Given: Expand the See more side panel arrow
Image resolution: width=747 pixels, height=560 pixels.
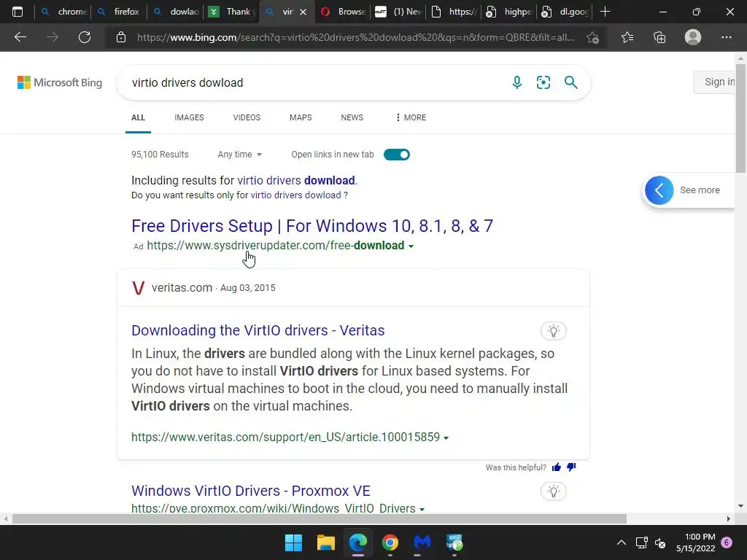Looking at the screenshot, I should [x=659, y=190].
